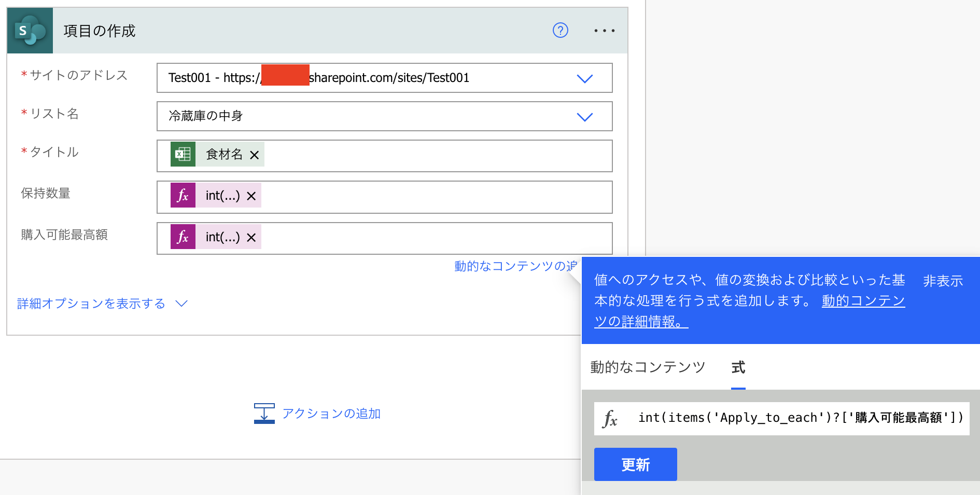Click the Test001 site address value
The width and height of the screenshot is (980, 495).
click(x=319, y=78)
